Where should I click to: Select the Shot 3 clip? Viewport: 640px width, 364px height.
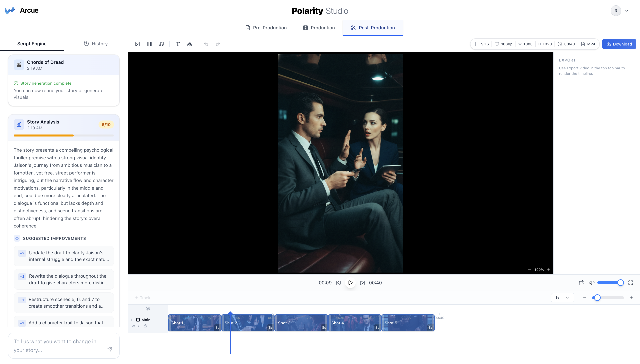[x=301, y=323]
